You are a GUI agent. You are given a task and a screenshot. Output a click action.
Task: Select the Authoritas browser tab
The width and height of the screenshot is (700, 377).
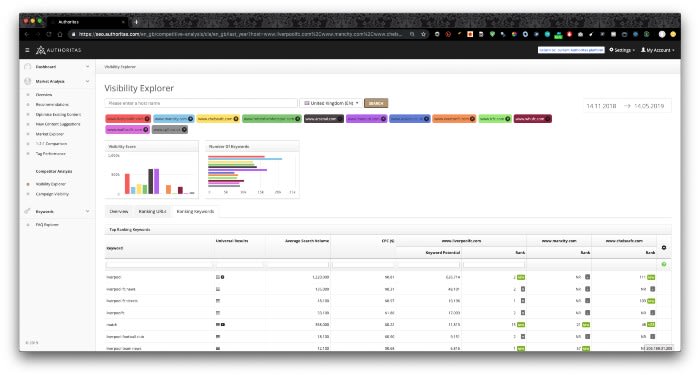coord(88,21)
